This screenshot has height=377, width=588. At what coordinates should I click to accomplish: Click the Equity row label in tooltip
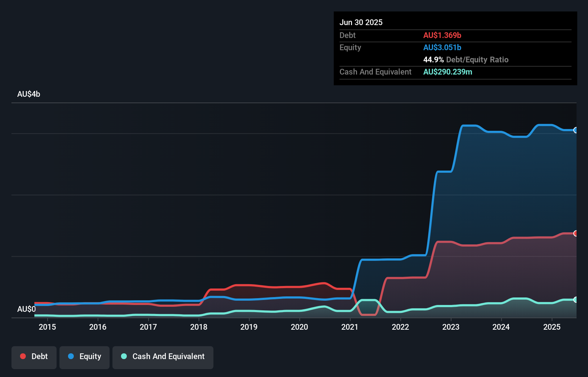pyautogui.click(x=350, y=47)
